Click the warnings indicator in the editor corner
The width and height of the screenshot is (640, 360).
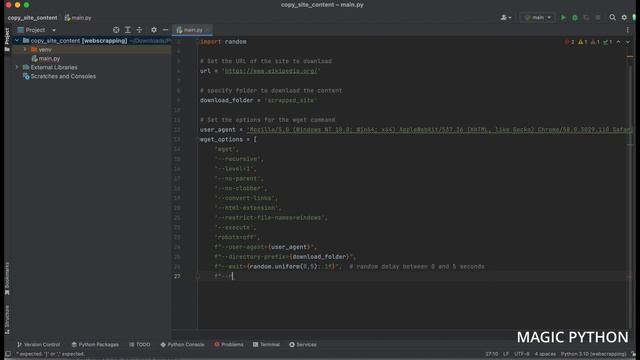582,42
